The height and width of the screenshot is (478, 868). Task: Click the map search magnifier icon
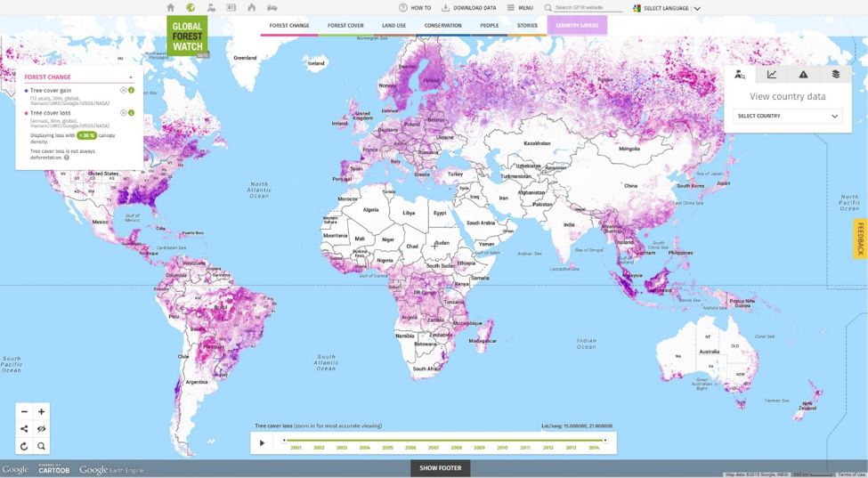pos(41,446)
